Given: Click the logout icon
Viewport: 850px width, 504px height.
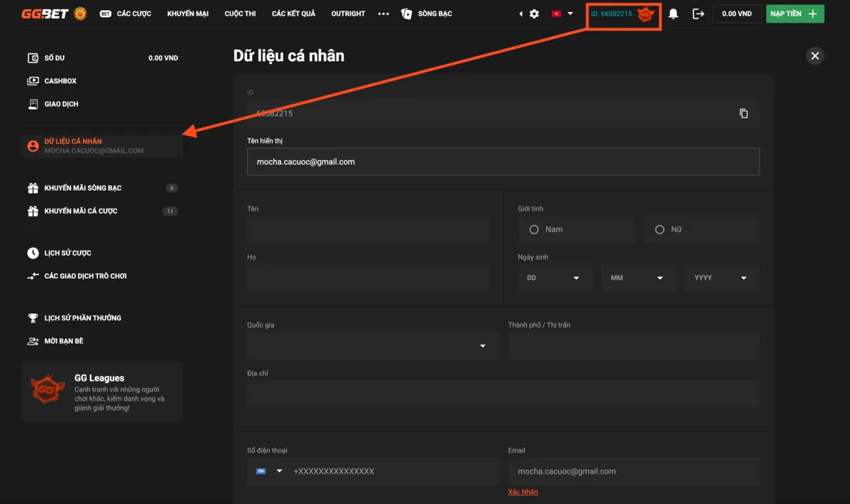Looking at the screenshot, I should (698, 13).
